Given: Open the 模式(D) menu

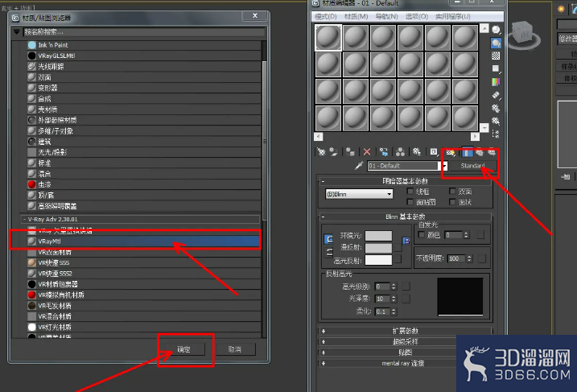Looking at the screenshot, I should [326, 17].
